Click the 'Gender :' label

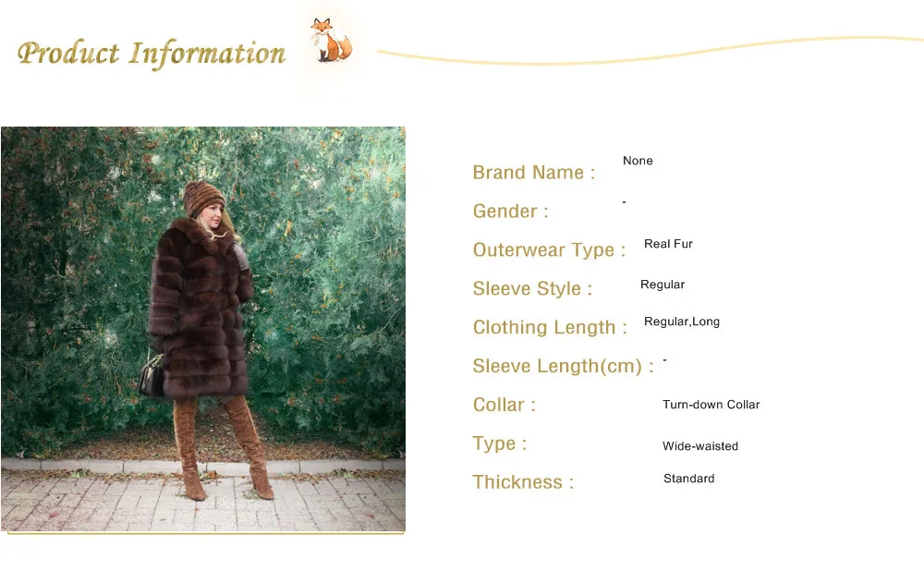[x=510, y=211]
